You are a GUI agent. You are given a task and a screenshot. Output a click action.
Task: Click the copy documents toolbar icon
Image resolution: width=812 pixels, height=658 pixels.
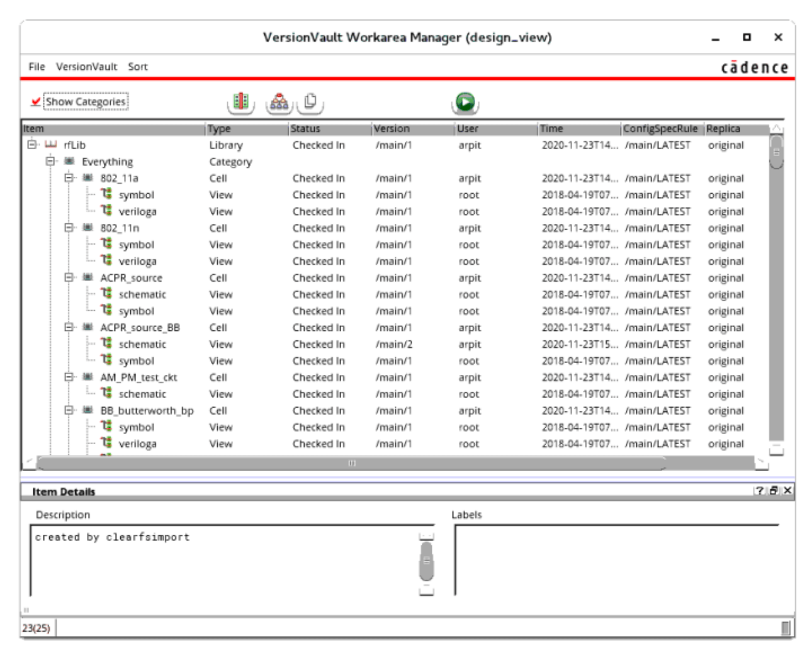310,101
